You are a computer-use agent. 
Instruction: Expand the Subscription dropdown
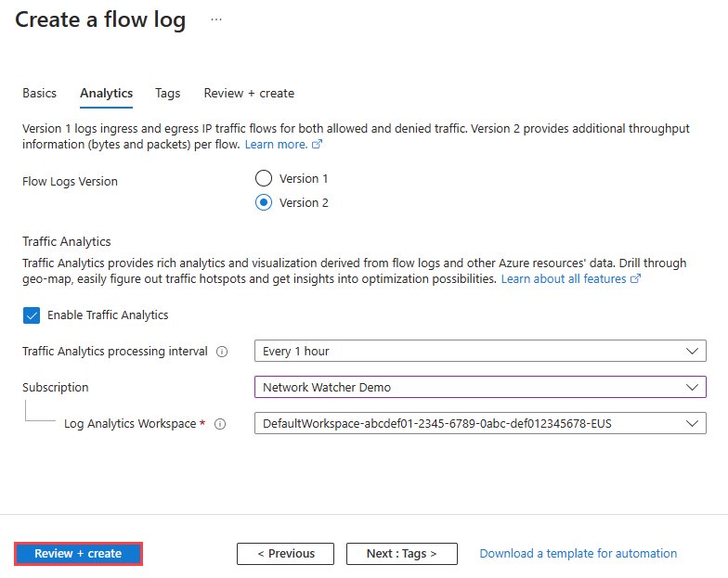[480, 387]
